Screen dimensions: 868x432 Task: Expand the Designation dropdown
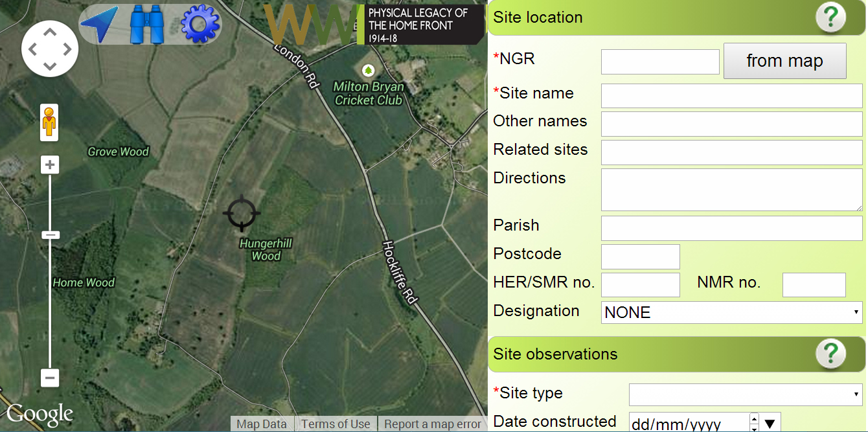tap(731, 312)
